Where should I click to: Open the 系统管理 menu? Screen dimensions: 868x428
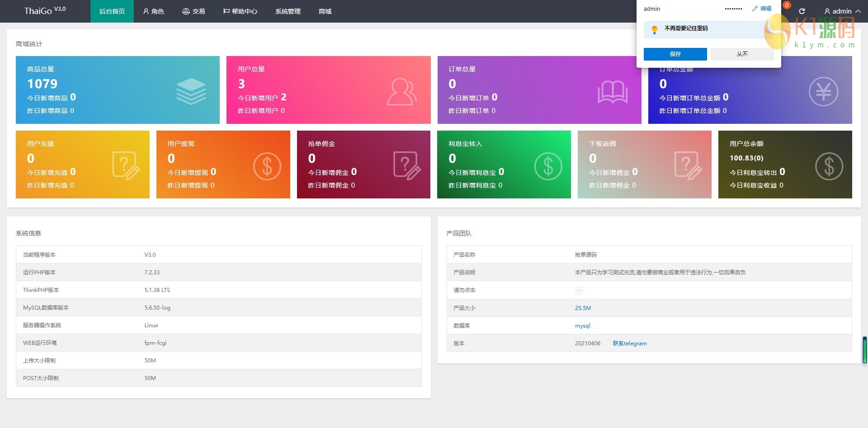point(288,11)
